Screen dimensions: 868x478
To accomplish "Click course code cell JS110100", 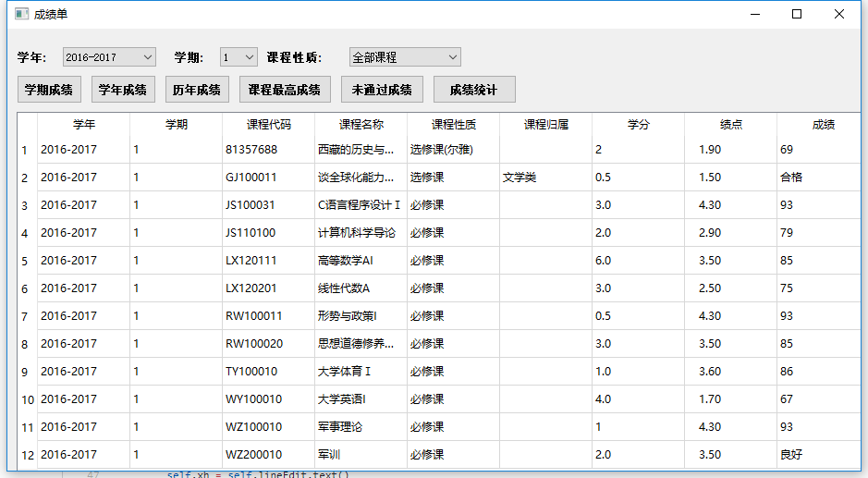I will click(x=268, y=233).
